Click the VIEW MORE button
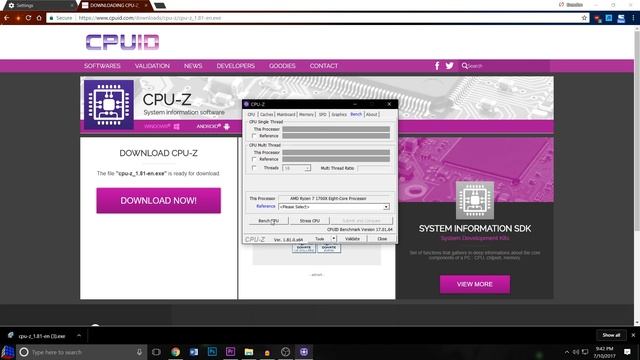The height and width of the screenshot is (360, 640). coord(475,284)
